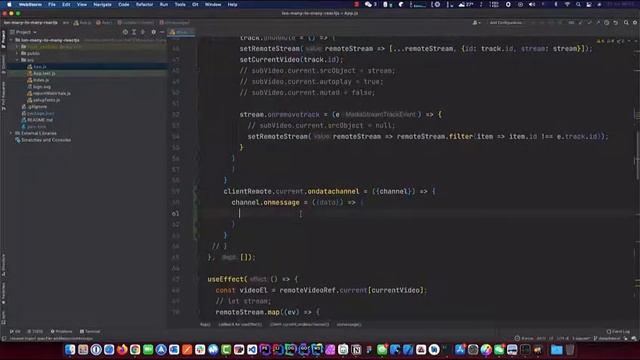This screenshot has width=640, height=360.
Task: Open the Structure side tool window
Action: click(x=3, y=265)
